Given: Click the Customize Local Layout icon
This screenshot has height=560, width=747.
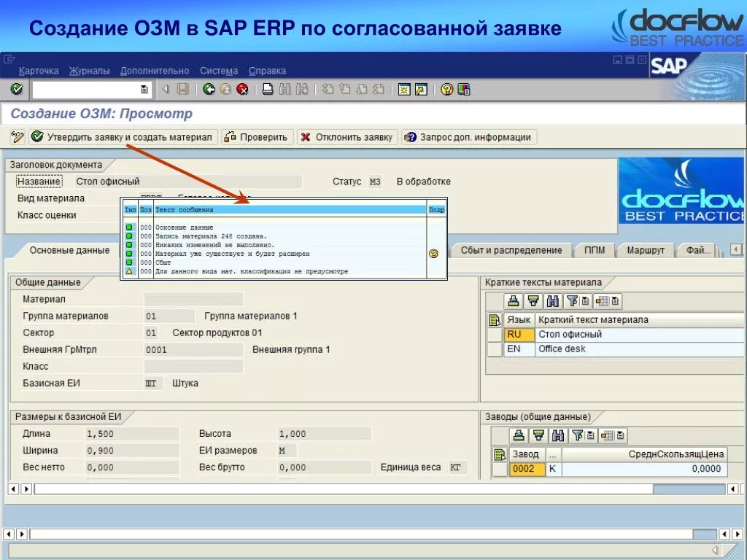Looking at the screenshot, I should (463, 89).
